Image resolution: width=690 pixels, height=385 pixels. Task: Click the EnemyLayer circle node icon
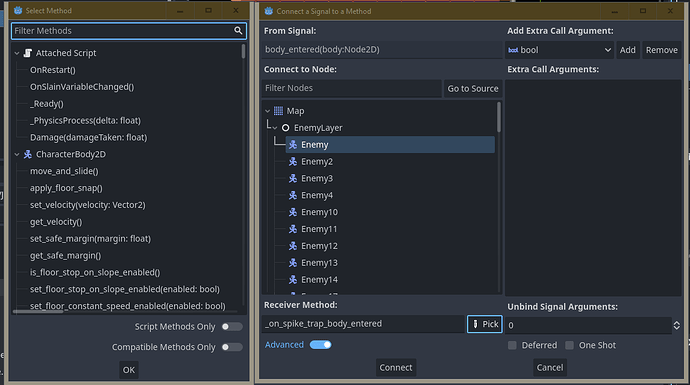pos(286,128)
